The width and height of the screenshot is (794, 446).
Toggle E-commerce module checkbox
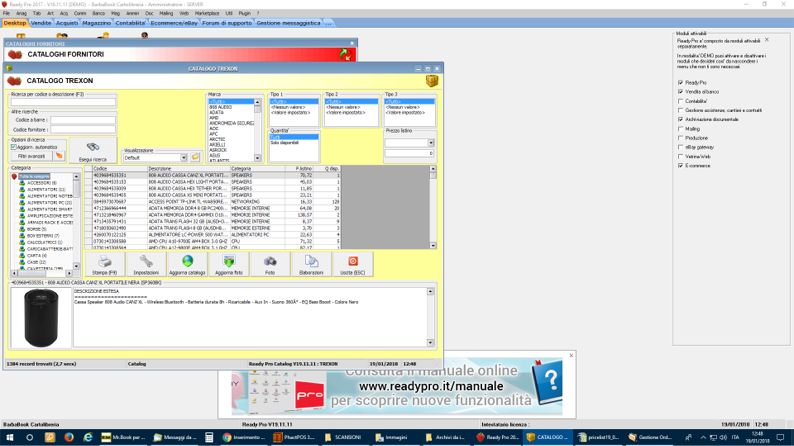click(x=681, y=166)
